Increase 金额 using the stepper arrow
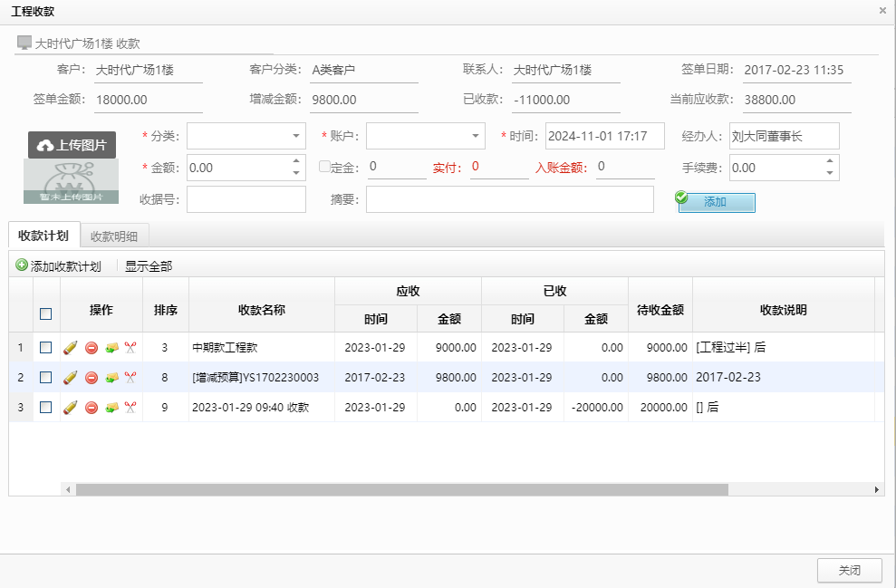This screenshot has height=588, width=896. click(x=296, y=162)
